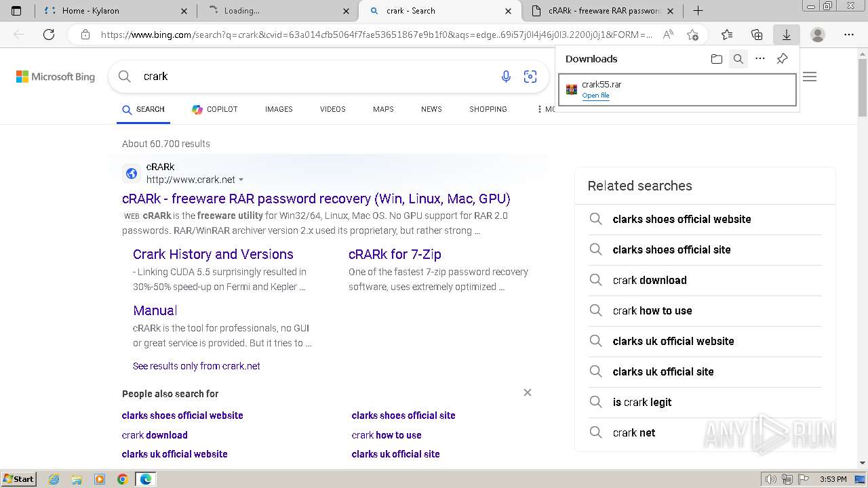
Task: Click related search clarks shoes official website
Action: [x=682, y=219]
